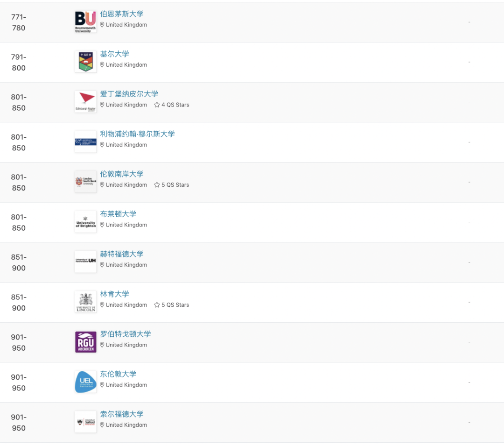Click United Kingdom under 东伦敦大学
The height and width of the screenshot is (446, 504).
(x=126, y=385)
